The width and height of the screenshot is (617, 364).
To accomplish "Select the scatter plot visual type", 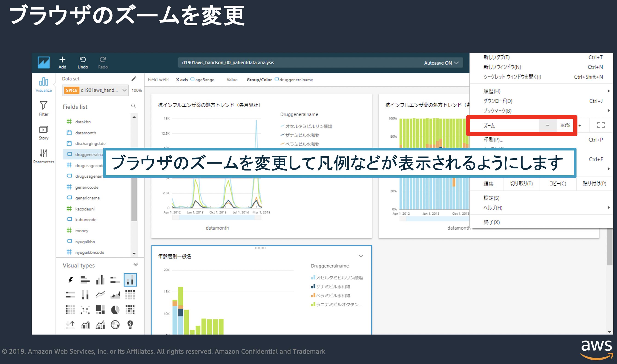I will (x=85, y=310).
